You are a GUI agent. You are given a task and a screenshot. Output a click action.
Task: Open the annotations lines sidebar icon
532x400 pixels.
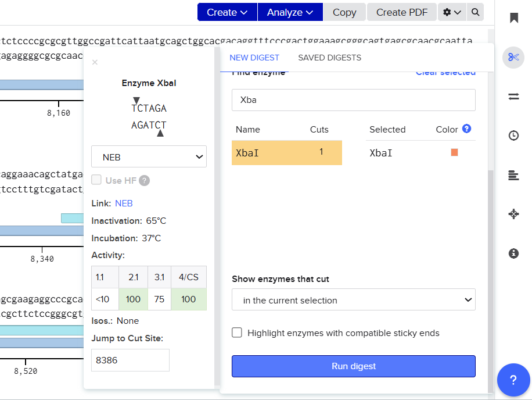point(513,175)
